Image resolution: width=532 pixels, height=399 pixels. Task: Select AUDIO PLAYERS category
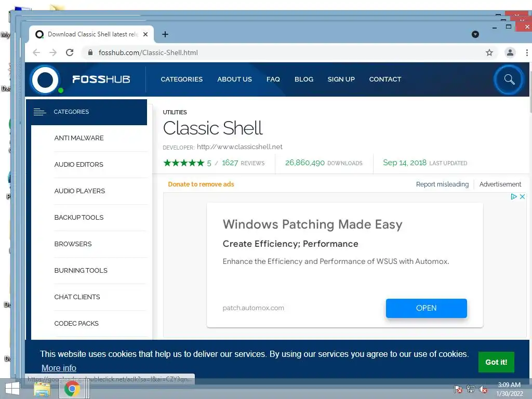coord(79,191)
